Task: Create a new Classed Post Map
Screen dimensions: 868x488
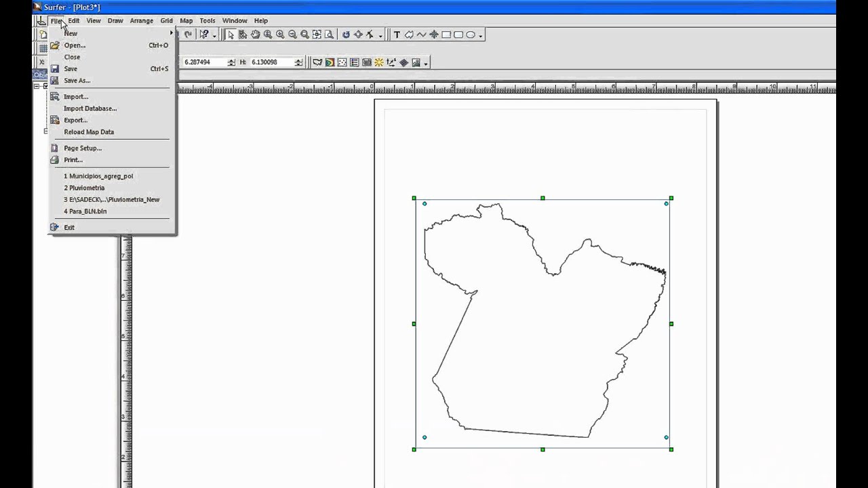Action: (354, 62)
